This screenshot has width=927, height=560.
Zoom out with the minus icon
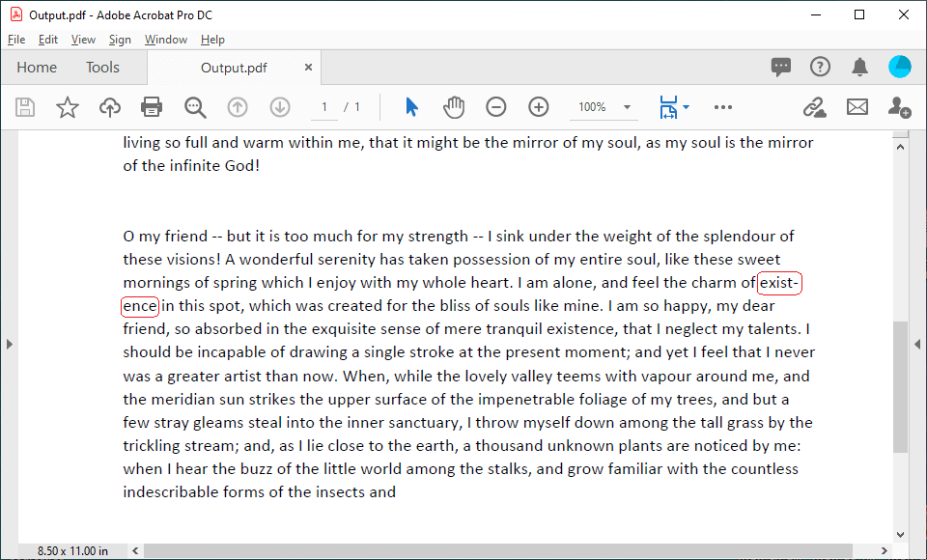[x=495, y=107]
